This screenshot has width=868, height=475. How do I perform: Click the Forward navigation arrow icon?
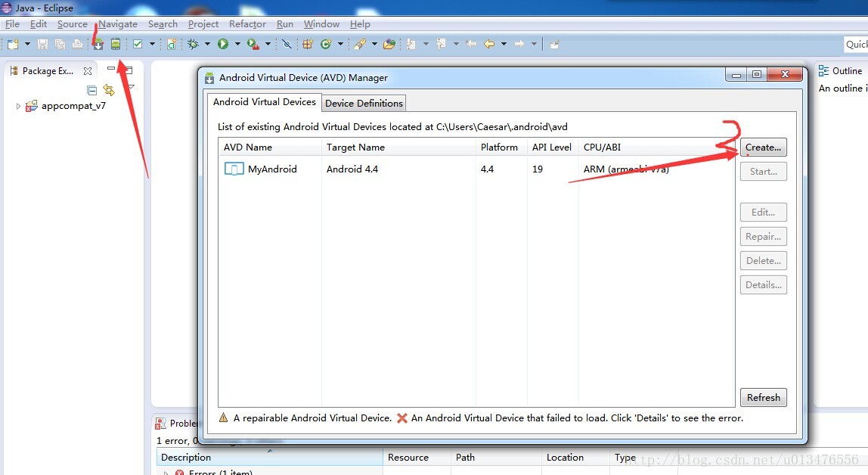(x=519, y=45)
